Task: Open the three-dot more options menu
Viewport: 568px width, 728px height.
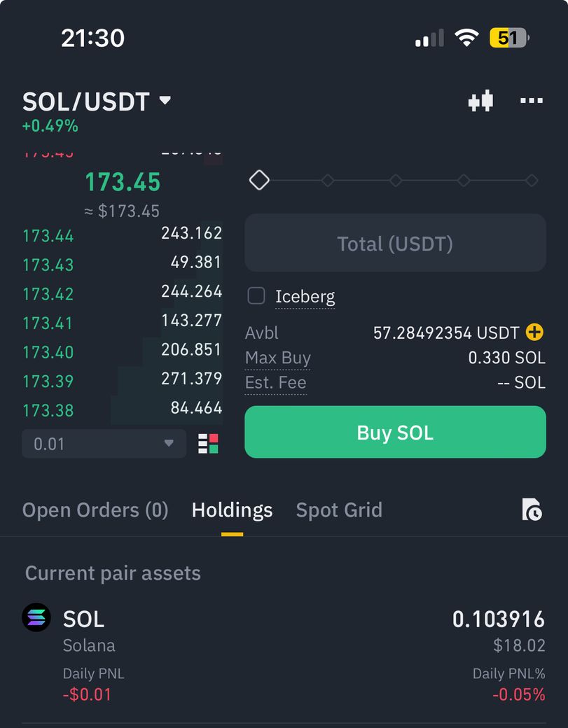Action: click(x=531, y=101)
